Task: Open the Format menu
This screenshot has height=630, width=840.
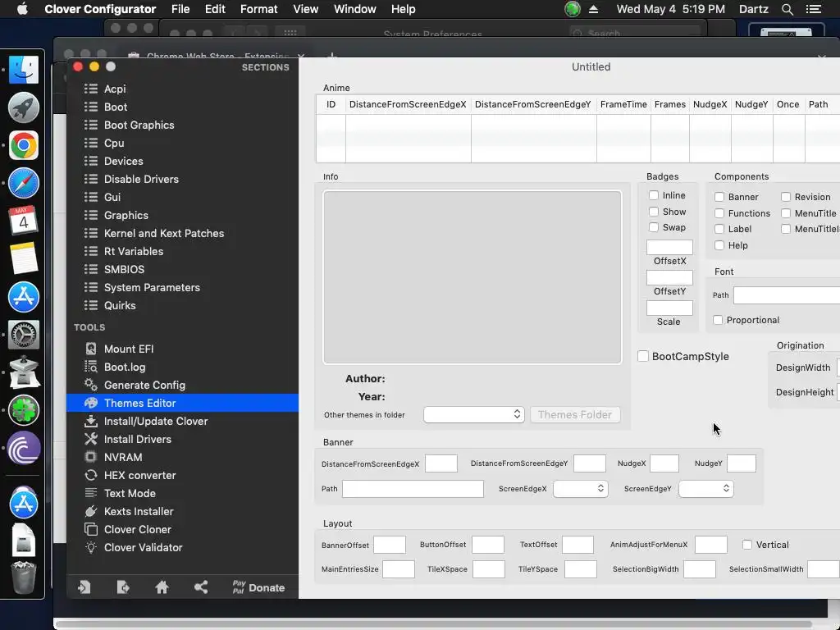Action: (x=258, y=9)
